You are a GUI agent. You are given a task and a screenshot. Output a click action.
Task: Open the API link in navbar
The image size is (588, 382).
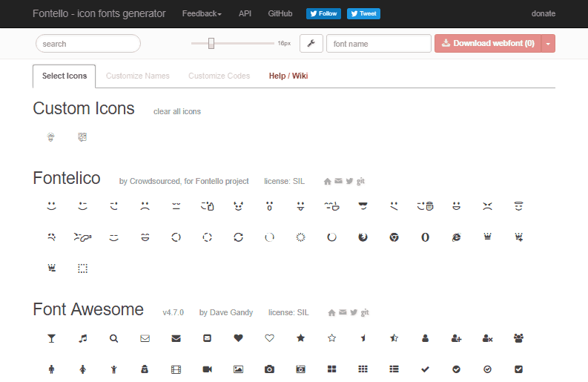click(x=245, y=13)
